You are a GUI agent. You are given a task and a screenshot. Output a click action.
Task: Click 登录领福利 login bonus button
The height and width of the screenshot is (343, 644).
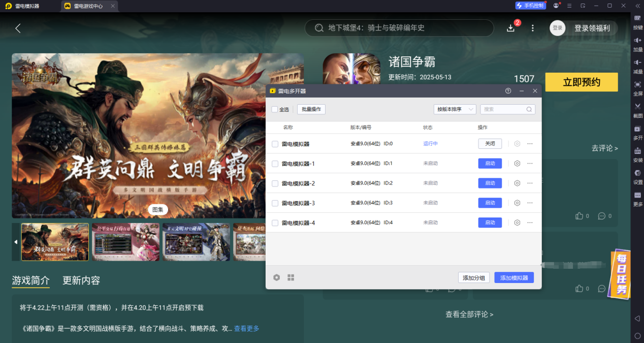[592, 28]
